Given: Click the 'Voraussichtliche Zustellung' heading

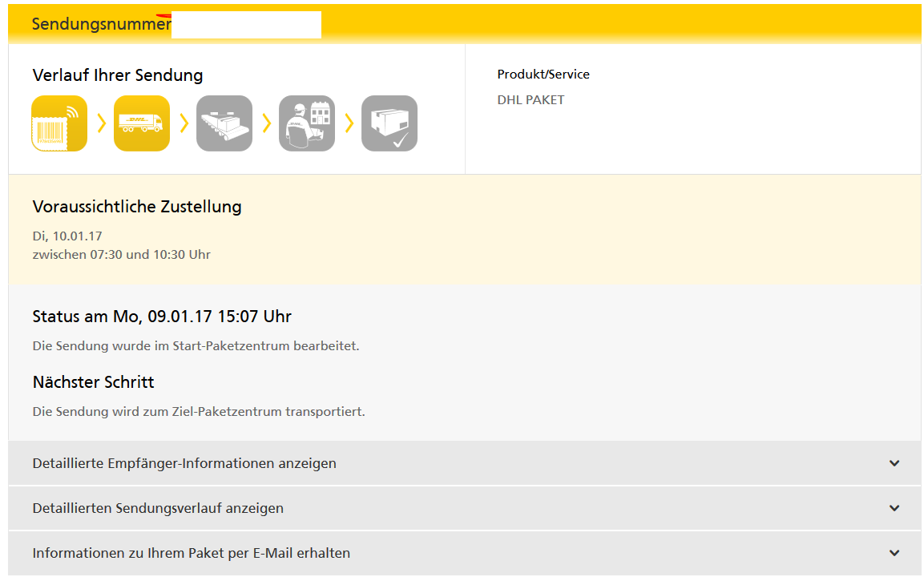Looking at the screenshot, I should point(137,207).
